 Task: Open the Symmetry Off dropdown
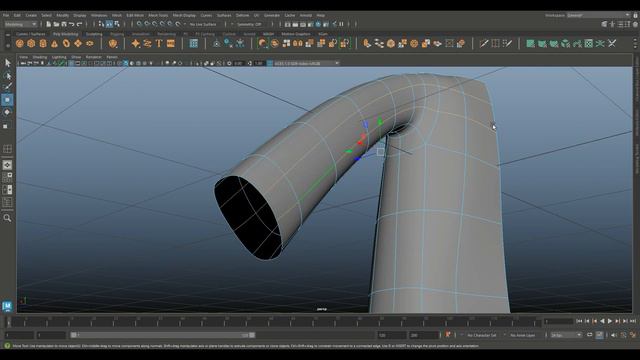pos(249,24)
